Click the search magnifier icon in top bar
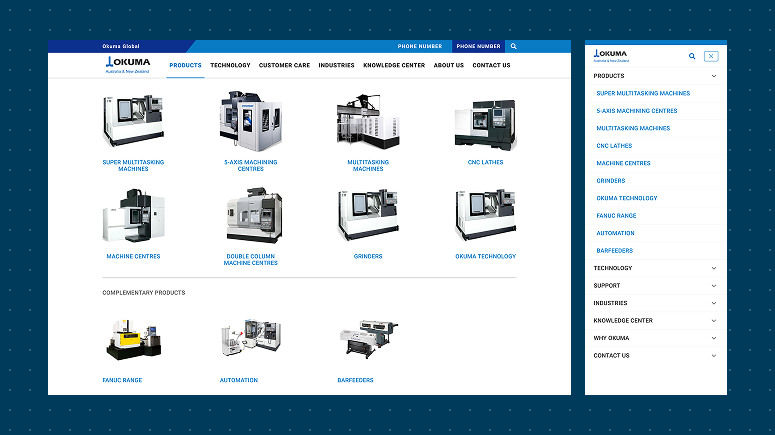The image size is (775, 435). click(x=514, y=46)
